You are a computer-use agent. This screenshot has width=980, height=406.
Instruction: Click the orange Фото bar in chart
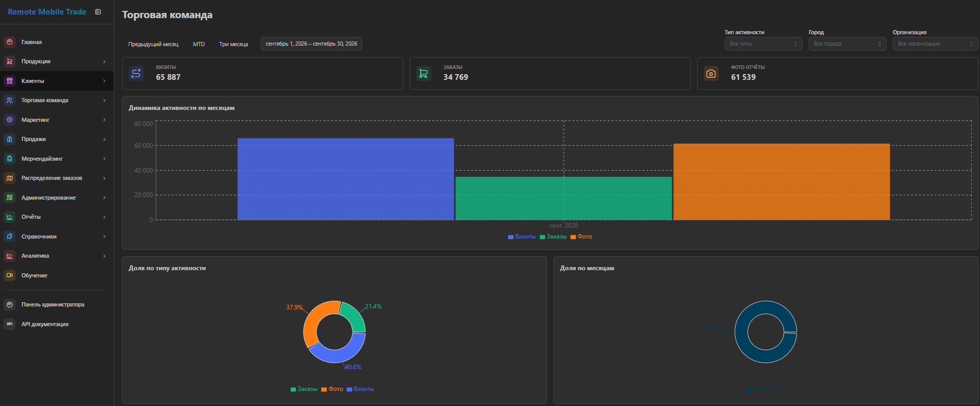781,182
